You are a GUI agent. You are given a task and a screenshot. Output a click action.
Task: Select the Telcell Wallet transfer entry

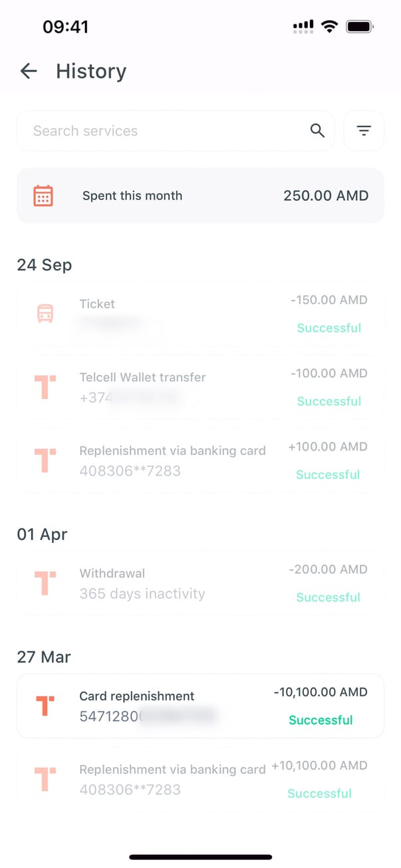point(200,387)
